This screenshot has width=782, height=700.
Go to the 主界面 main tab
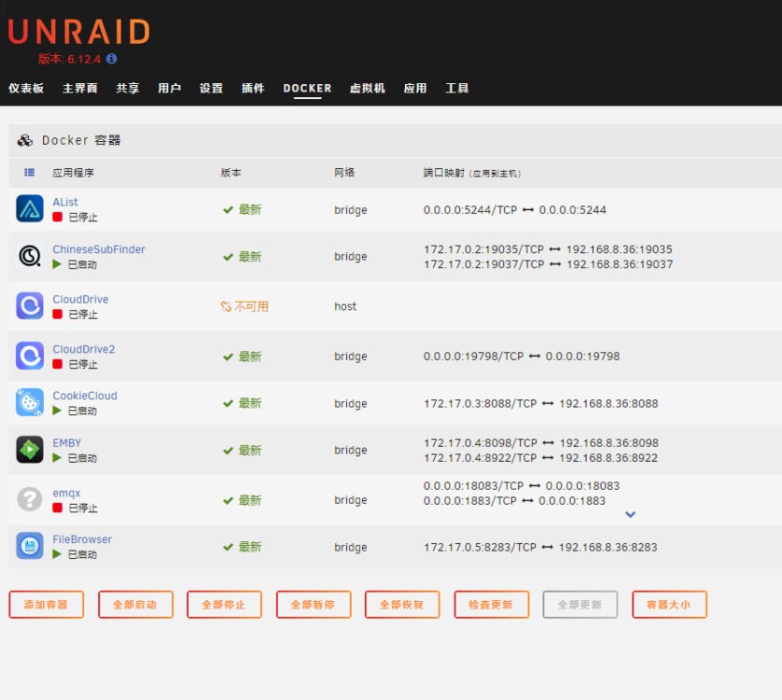coord(80,89)
